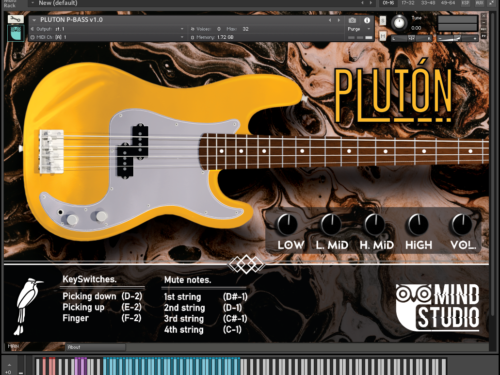The height and width of the screenshot is (375, 500).
Task: Switch to instrument page 49-64
Action: click(447, 3)
